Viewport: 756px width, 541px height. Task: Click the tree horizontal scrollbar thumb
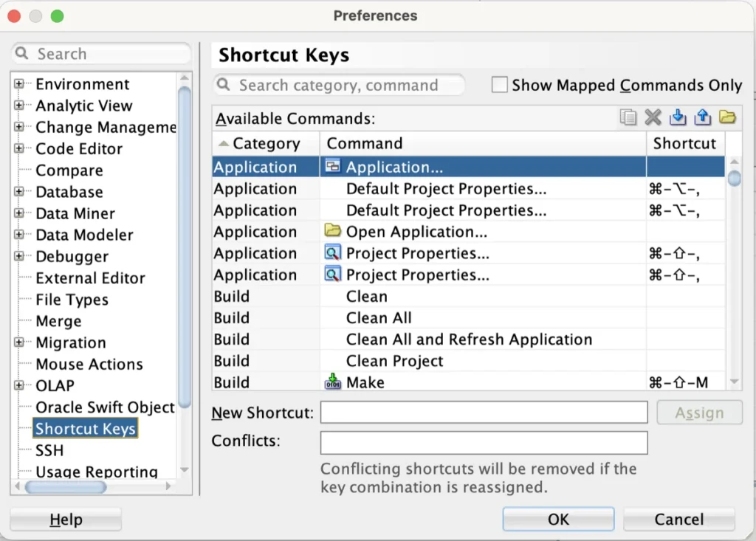point(66,486)
